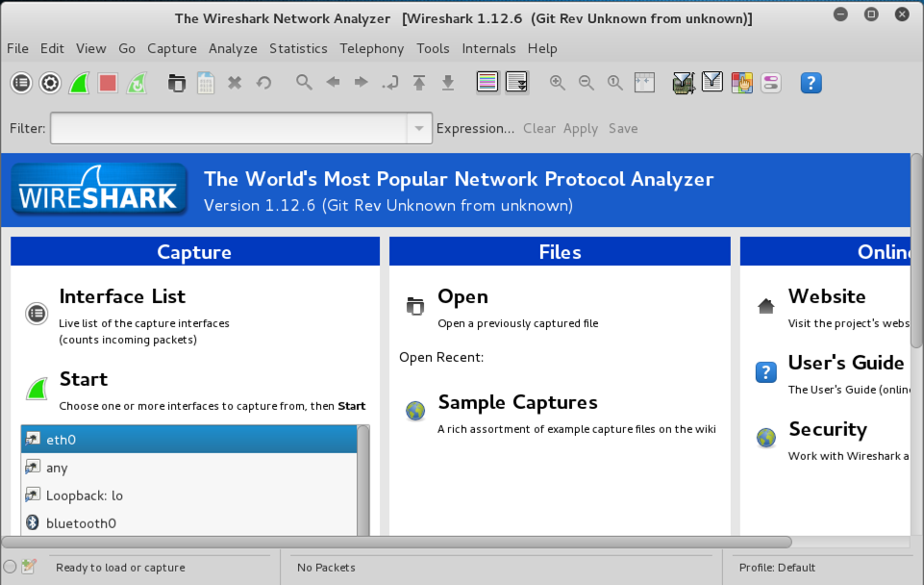Open the Analyze menu
The height and width of the screenshot is (585, 924).
pyautogui.click(x=233, y=48)
